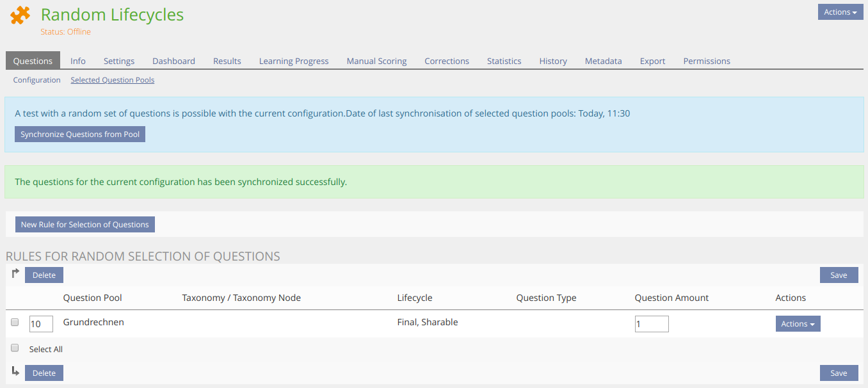Screen dimensions: 868x388
Task: Click the upper Save button
Action: (839, 275)
